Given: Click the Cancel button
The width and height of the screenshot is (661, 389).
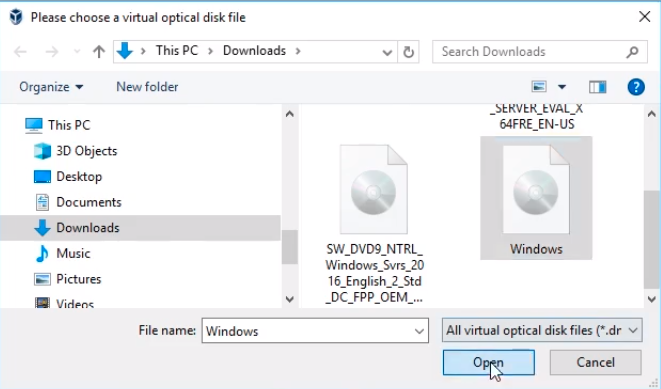Looking at the screenshot, I should point(595,362).
